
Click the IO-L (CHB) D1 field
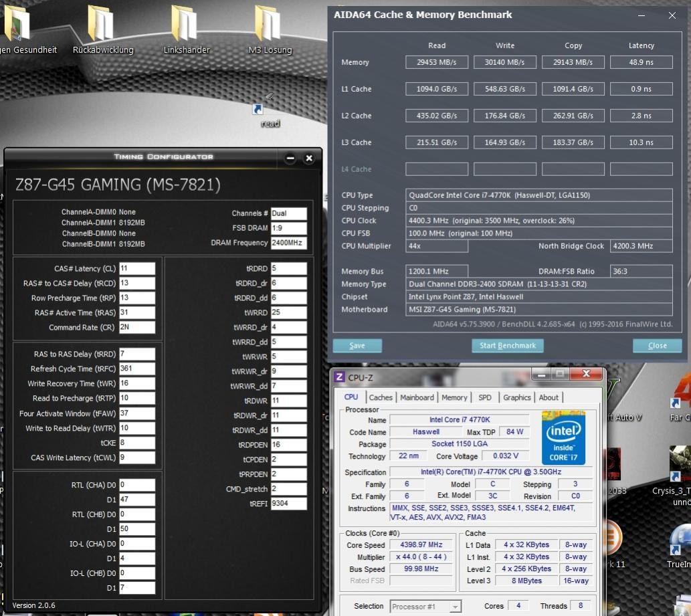[x=137, y=588]
